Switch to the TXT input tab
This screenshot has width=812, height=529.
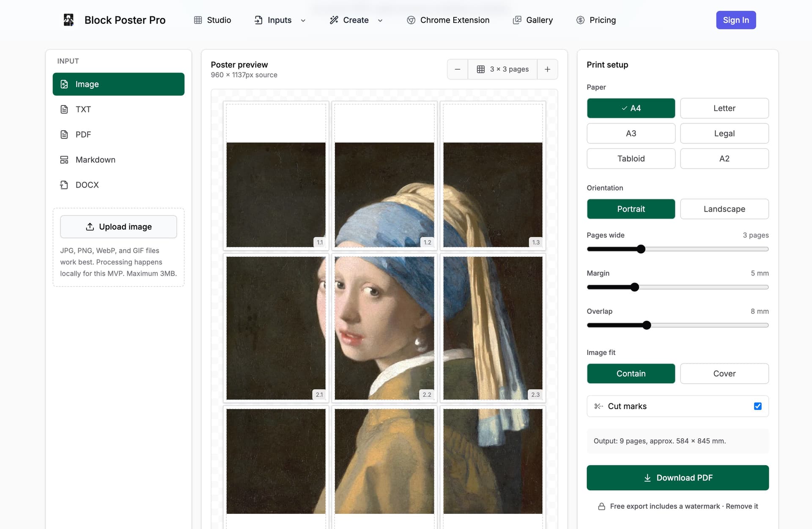[x=118, y=109]
